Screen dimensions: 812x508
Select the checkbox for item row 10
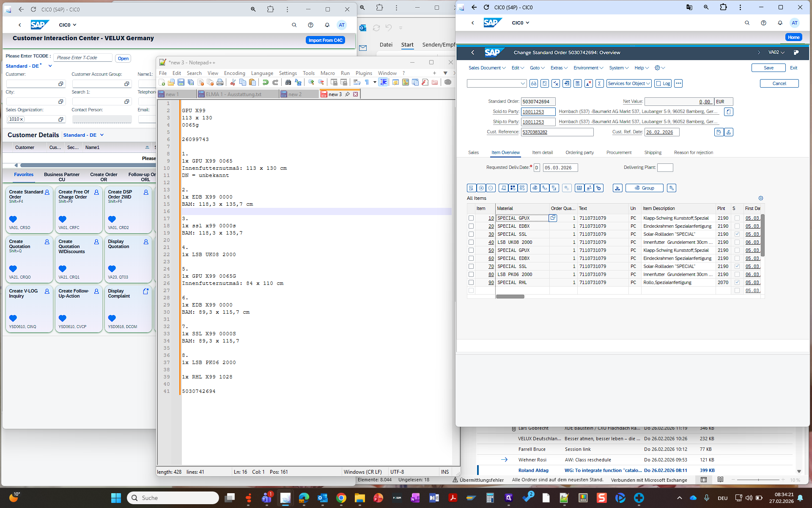tap(471, 218)
